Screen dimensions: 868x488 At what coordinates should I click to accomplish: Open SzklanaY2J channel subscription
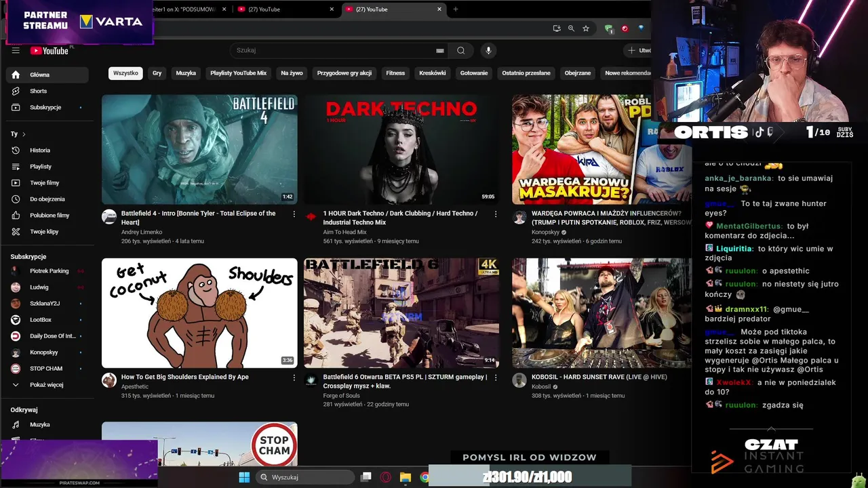pyautogui.click(x=47, y=303)
